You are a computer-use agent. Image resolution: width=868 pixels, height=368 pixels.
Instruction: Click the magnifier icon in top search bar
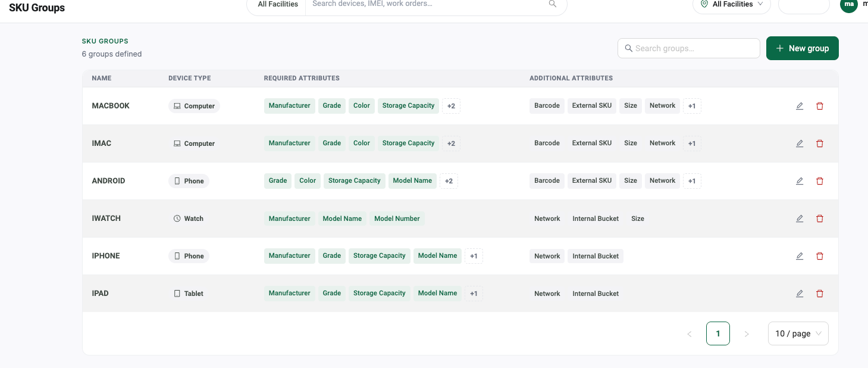(553, 4)
